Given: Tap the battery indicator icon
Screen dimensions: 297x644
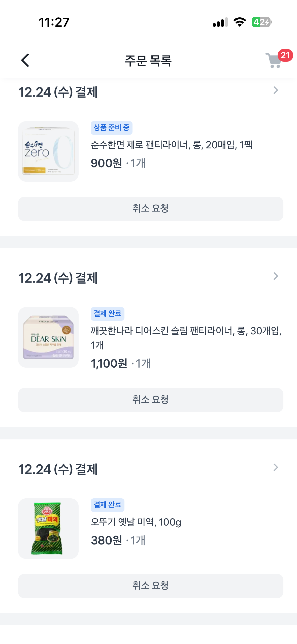Looking at the screenshot, I should point(261,22).
